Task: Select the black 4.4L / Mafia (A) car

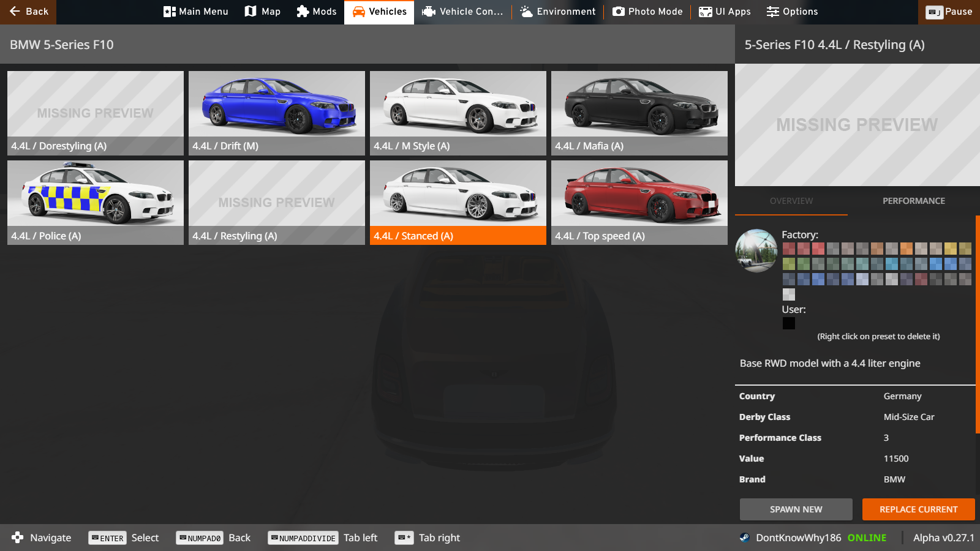Action: click(639, 113)
